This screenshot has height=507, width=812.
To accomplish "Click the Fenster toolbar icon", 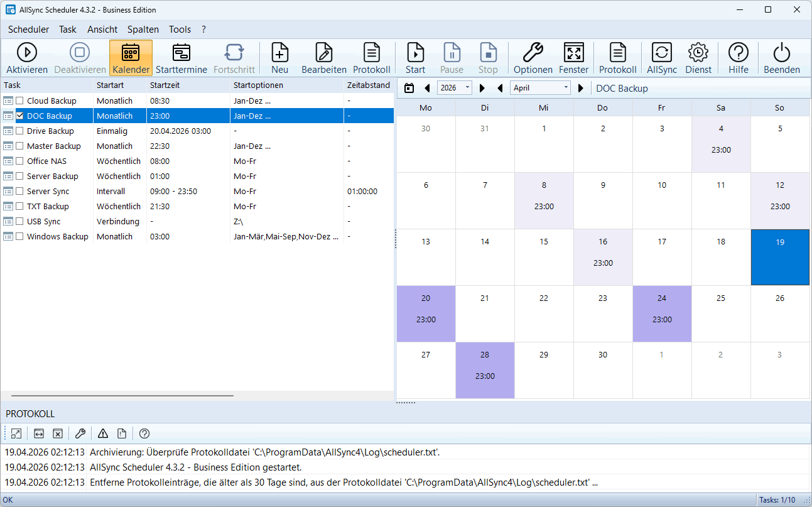I will click(x=573, y=58).
